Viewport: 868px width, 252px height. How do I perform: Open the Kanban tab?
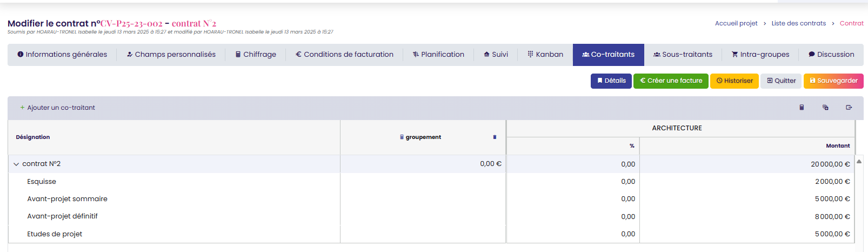tap(545, 55)
